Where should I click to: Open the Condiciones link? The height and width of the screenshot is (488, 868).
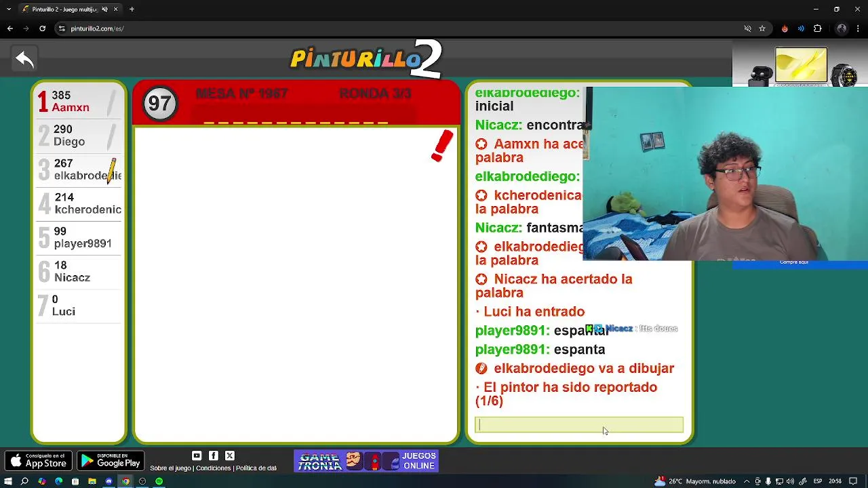pos(213,468)
